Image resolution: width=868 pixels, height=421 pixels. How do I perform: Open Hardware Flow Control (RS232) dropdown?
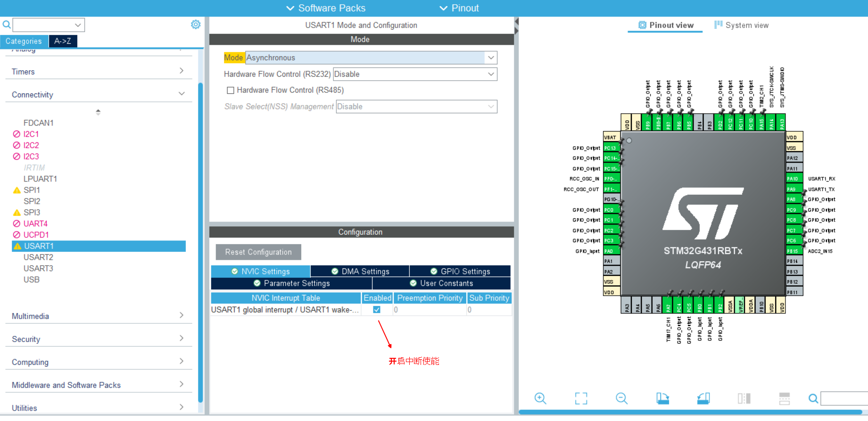coord(415,74)
